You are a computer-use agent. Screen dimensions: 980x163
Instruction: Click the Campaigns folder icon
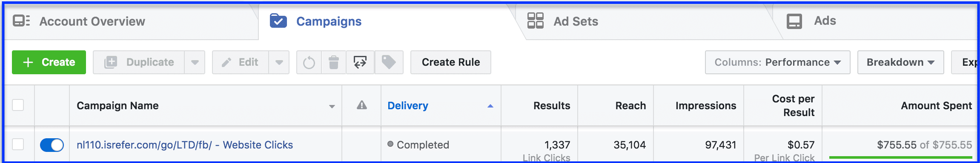[x=278, y=21]
